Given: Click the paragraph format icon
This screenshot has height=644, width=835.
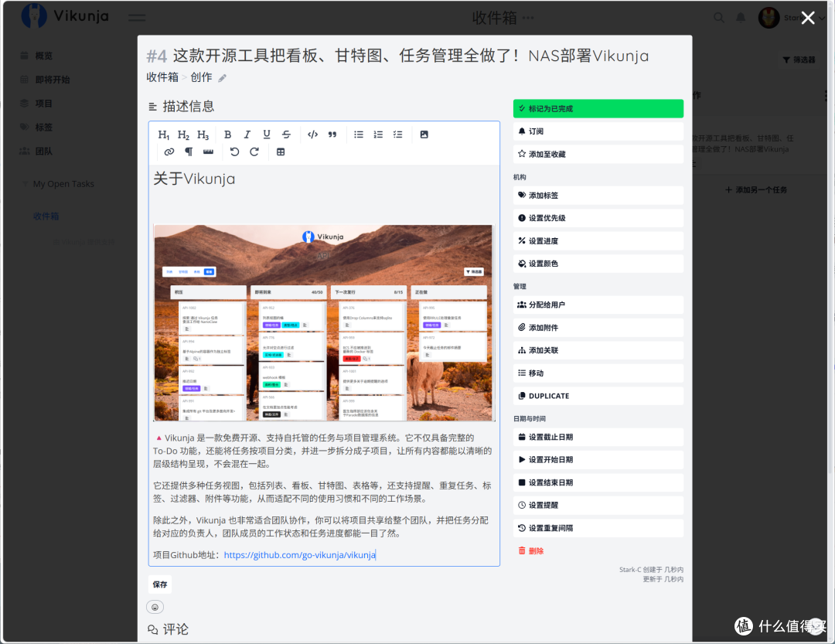Looking at the screenshot, I should click(189, 152).
